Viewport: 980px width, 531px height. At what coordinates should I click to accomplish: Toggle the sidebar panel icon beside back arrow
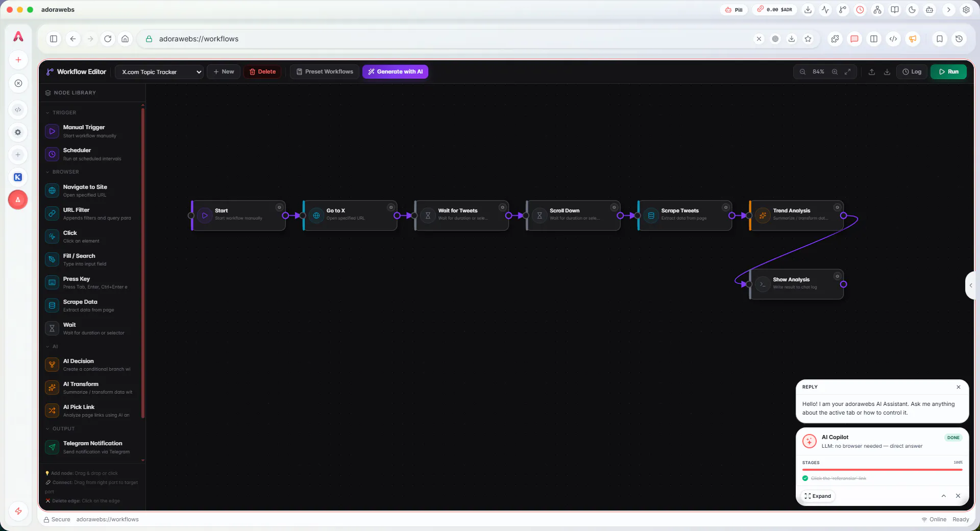tap(54, 39)
